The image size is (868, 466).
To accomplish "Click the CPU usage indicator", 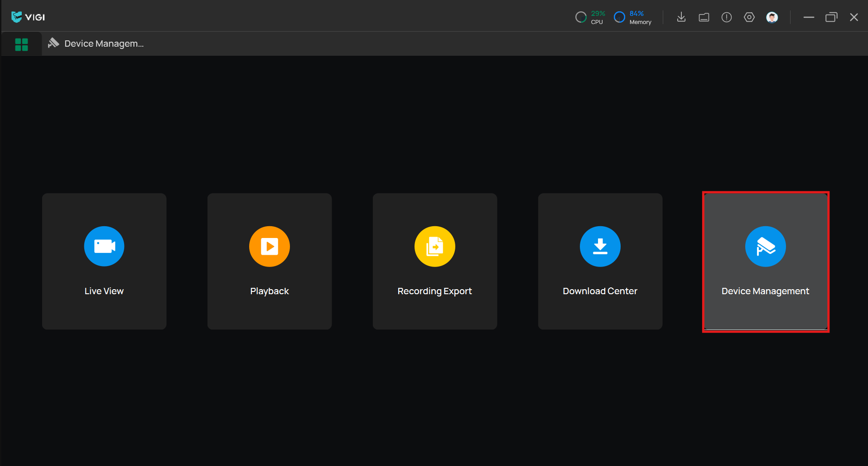I will (590, 17).
